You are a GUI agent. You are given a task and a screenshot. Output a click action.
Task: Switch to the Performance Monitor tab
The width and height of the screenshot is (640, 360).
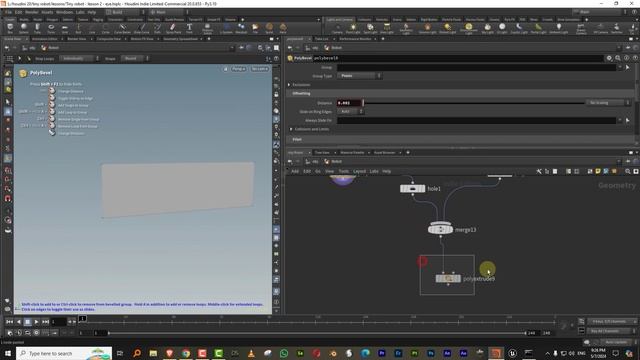pos(355,39)
